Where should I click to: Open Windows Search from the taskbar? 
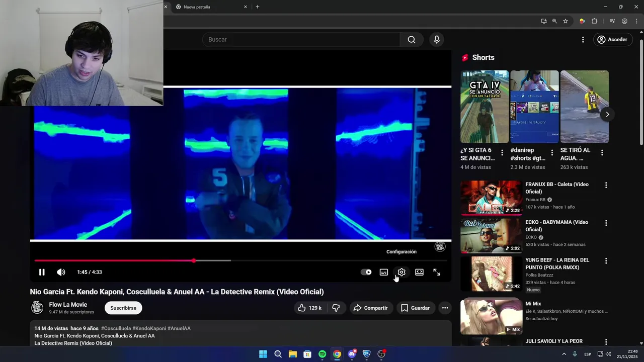point(278,354)
